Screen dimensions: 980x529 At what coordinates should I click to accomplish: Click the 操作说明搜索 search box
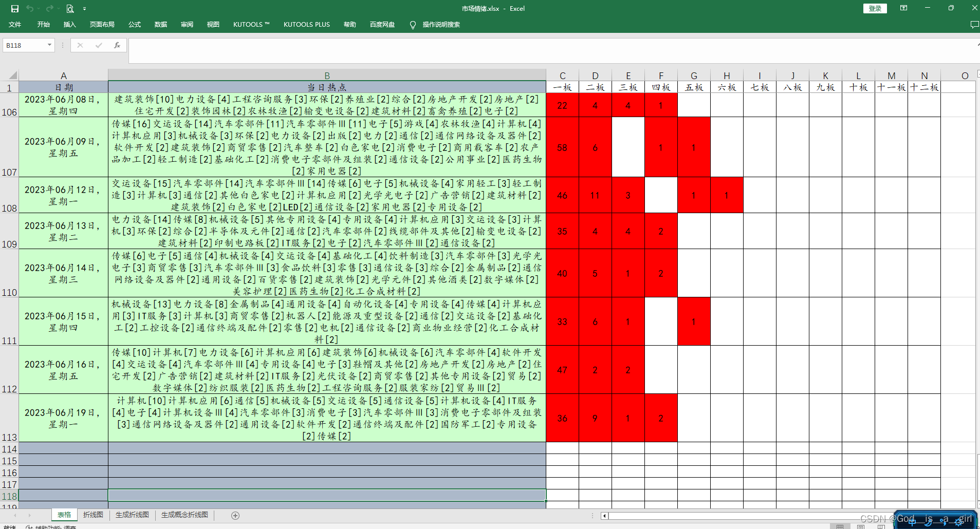441,25
